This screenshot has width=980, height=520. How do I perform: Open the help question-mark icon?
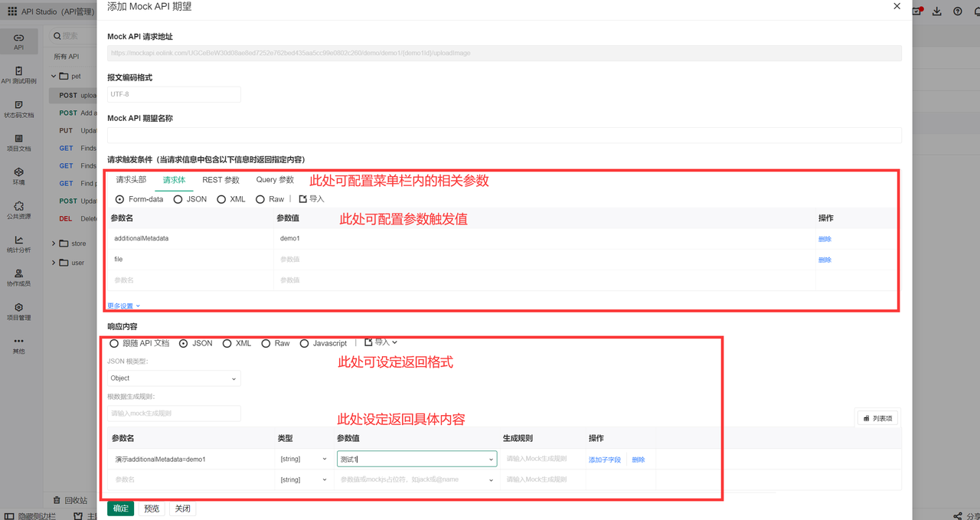(x=958, y=11)
